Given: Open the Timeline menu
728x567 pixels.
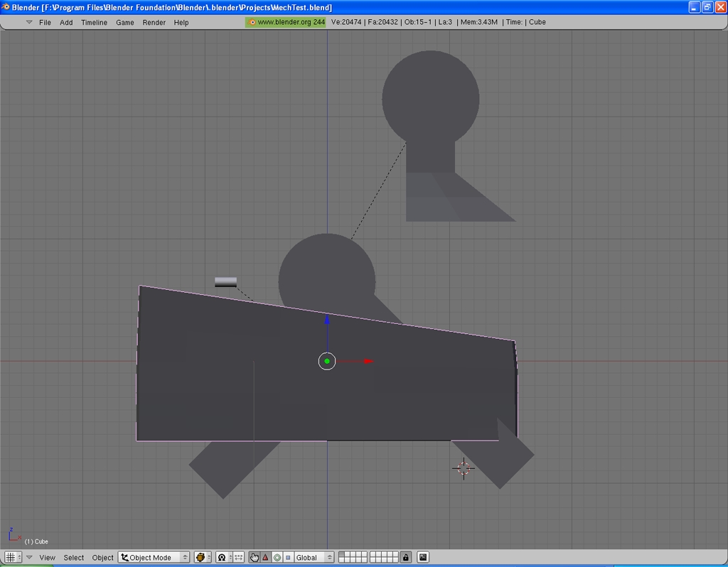Looking at the screenshot, I should [x=94, y=22].
